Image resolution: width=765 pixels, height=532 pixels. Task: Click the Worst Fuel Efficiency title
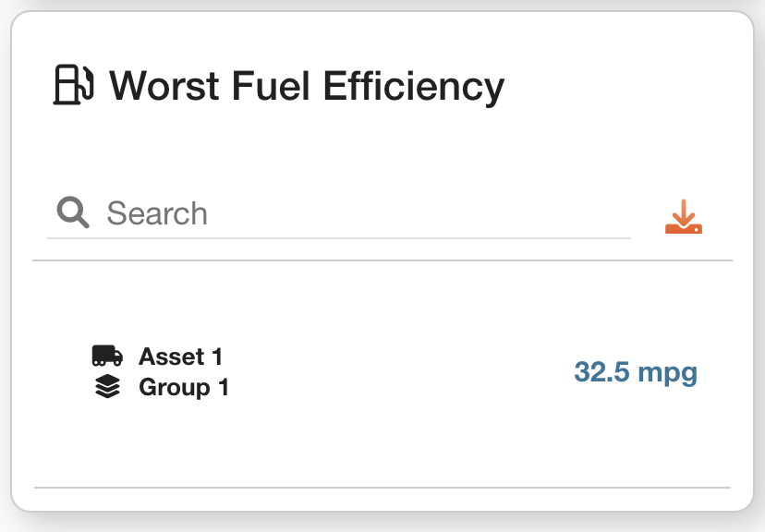click(x=307, y=86)
